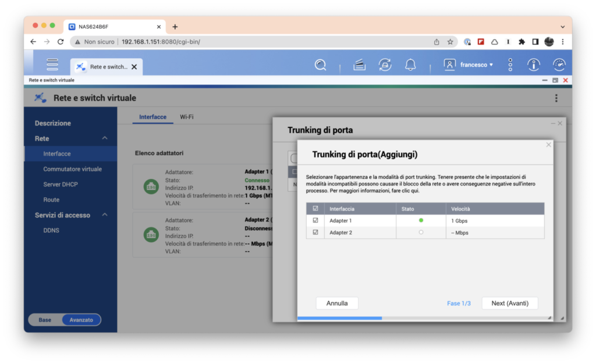This screenshot has height=364, width=596.
Task: Uncheck the Adapter 2 checkbox
Action: tap(315, 232)
